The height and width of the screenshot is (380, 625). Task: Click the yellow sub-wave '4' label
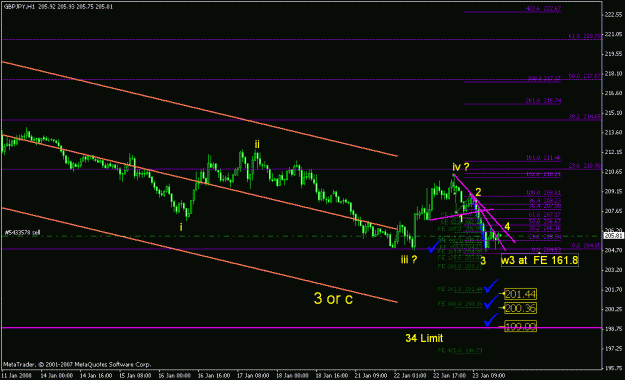point(507,226)
